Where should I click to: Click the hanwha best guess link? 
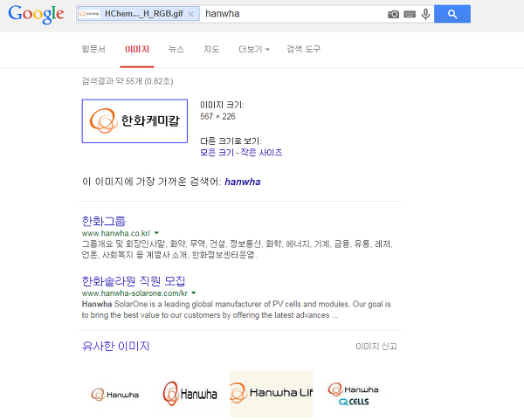click(242, 182)
